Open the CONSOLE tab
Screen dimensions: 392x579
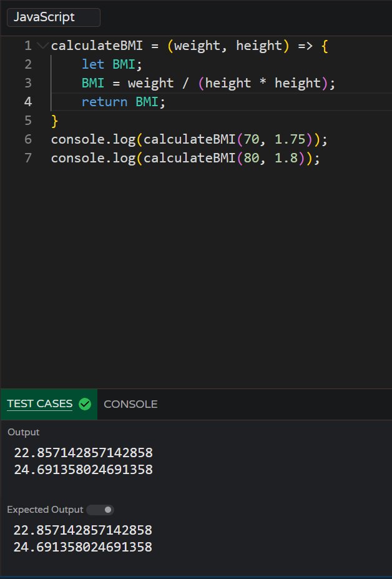coord(130,404)
